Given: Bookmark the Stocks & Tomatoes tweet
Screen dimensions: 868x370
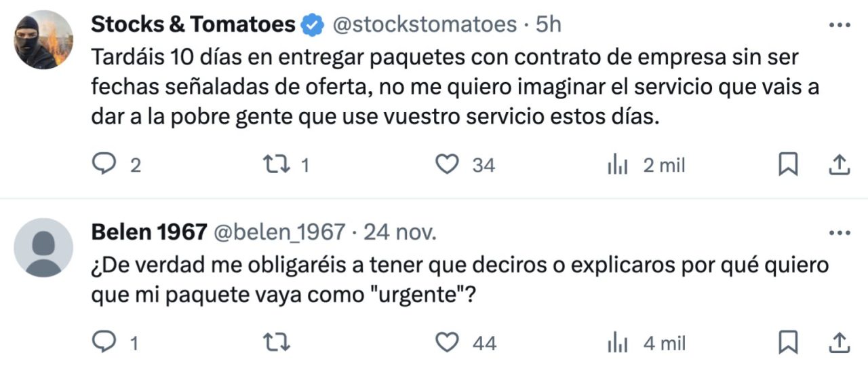Looking at the screenshot, I should pos(787,165).
